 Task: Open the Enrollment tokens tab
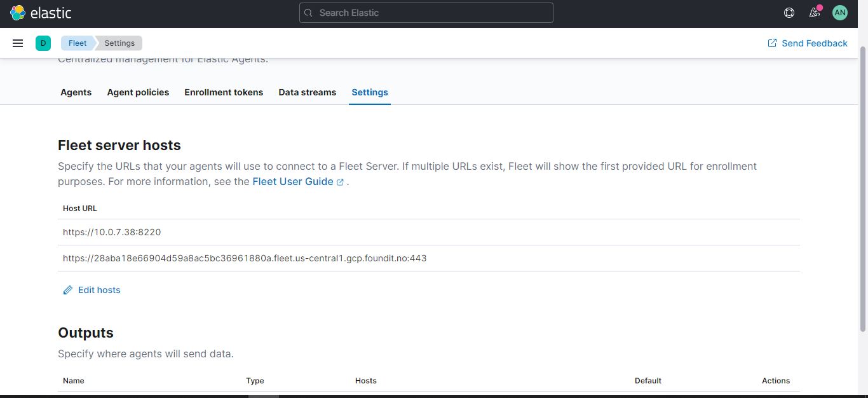tap(223, 92)
